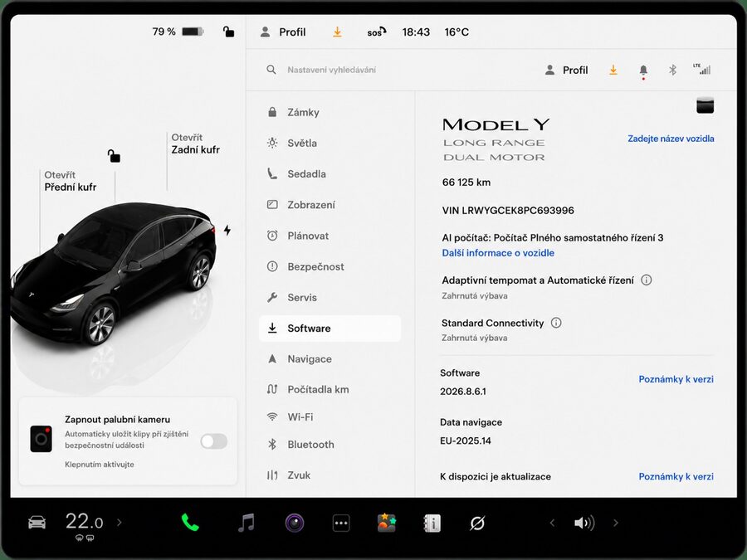Tap Otevřít Zadní kufr
Viewport: 747px width, 560px height.
195,144
